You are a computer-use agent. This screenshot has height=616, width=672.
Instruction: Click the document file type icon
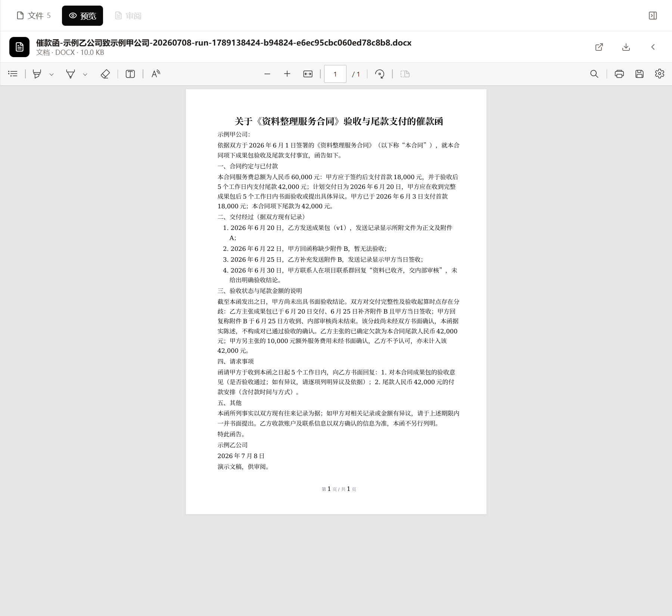pos(19,47)
